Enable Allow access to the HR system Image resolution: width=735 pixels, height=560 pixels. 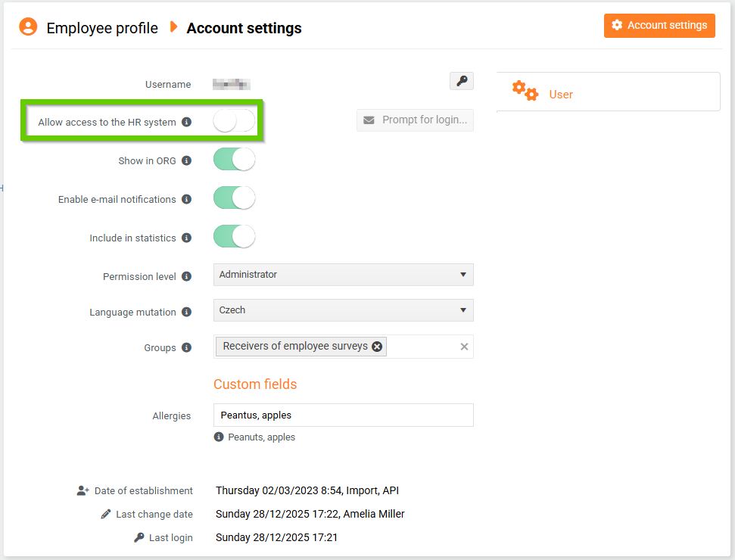(x=234, y=121)
